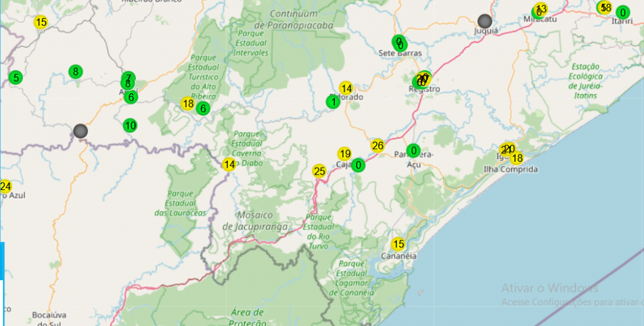Click the green 0 marker at Itariri
The width and height of the screenshot is (644, 326).
tap(622, 12)
